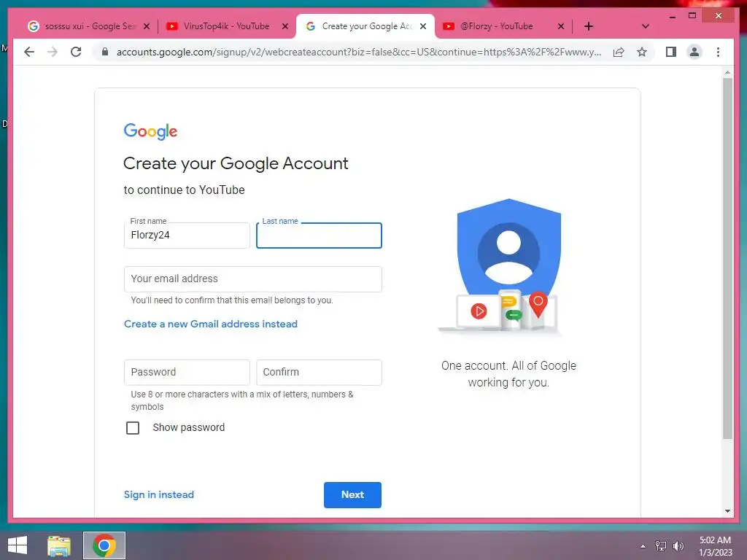Click the page vertical scrollbar
The width and height of the screenshot is (747, 560).
[x=727, y=259]
